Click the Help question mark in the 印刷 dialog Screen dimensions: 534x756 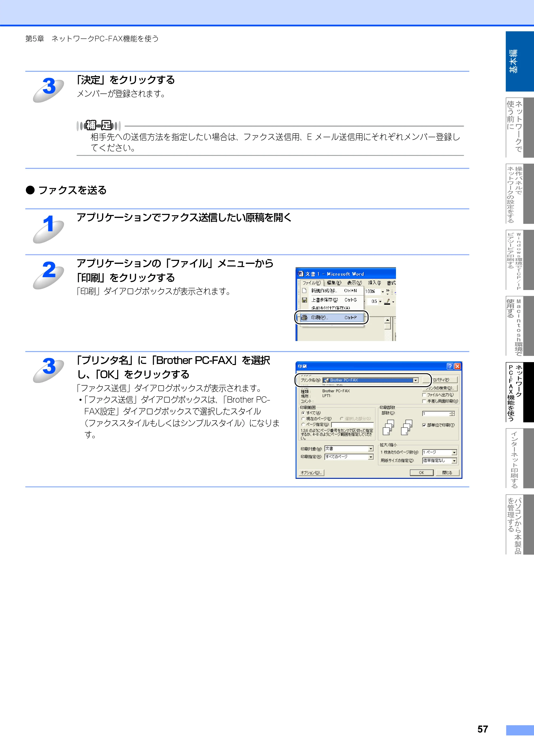[450, 366]
